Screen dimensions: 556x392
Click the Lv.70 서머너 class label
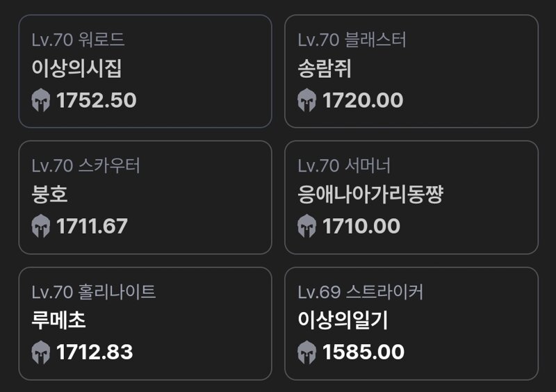click(344, 165)
